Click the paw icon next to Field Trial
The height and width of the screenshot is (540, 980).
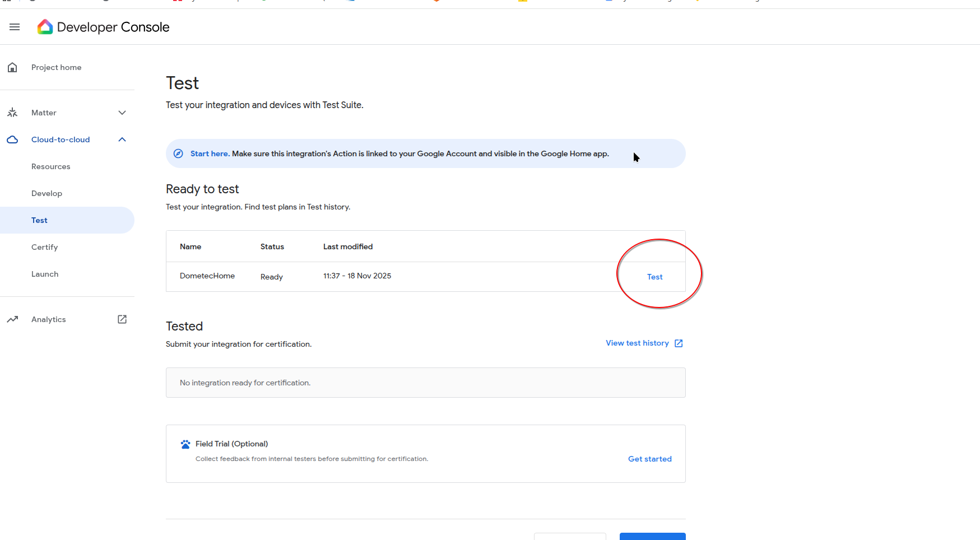185,444
